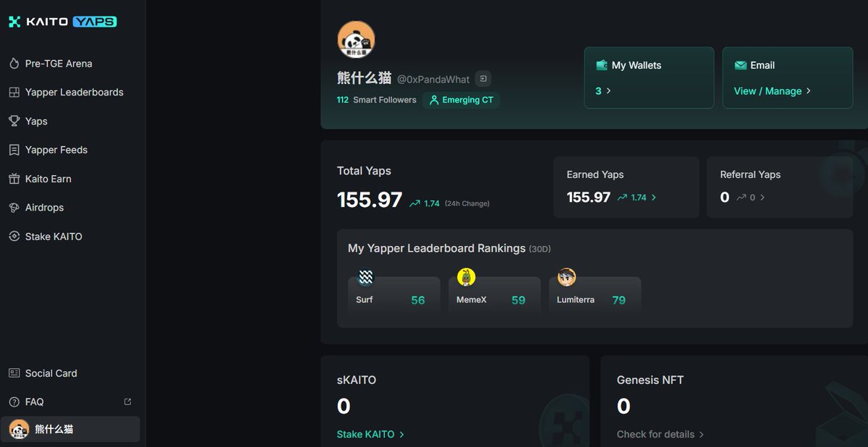Click the Earned Yaps trend arrow icon
The image size is (868, 447).
tap(622, 197)
